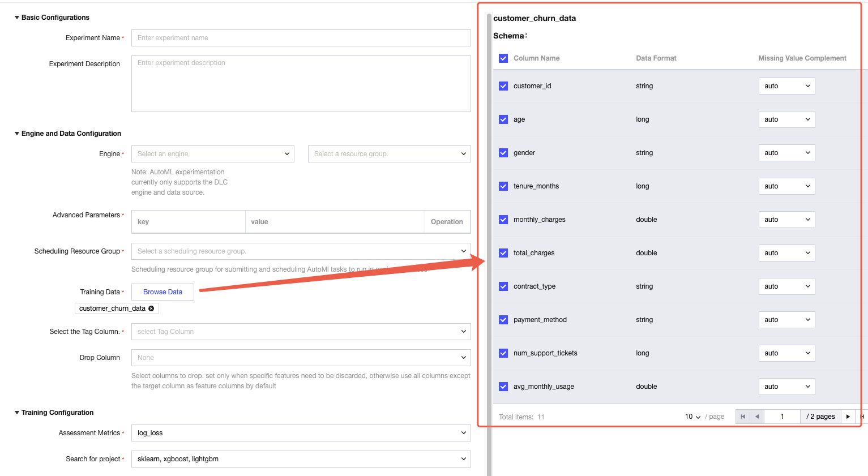Image resolution: width=868 pixels, height=476 pixels.
Task: Toggle the select-all Column Name checkbox
Action: pos(503,58)
